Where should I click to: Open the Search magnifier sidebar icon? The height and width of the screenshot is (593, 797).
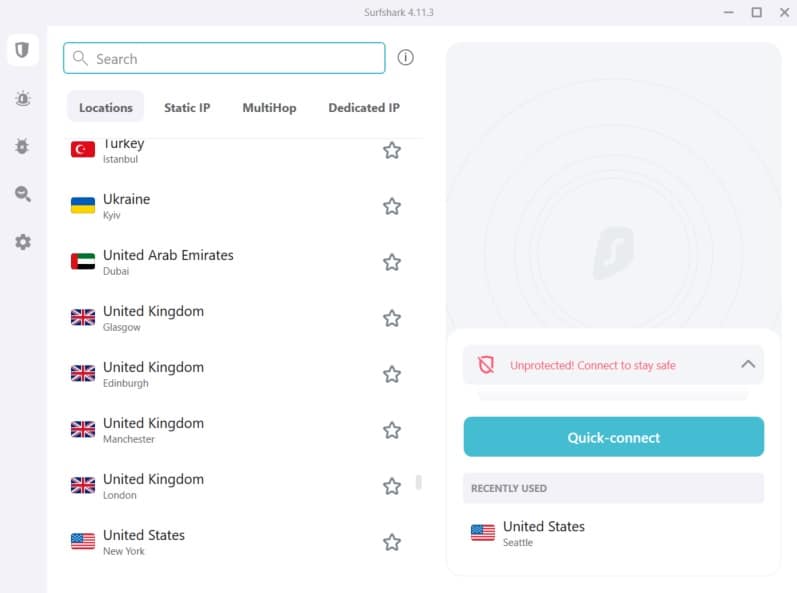(23, 194)
